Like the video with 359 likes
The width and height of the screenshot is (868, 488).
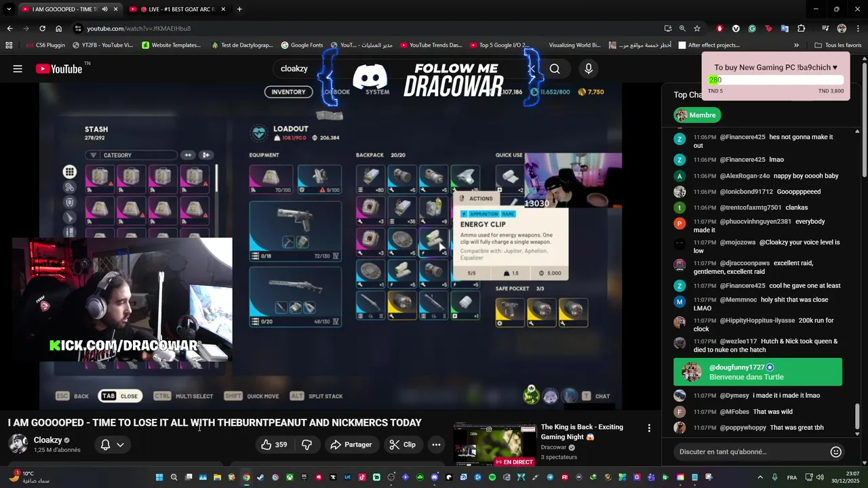click(274, 445)
